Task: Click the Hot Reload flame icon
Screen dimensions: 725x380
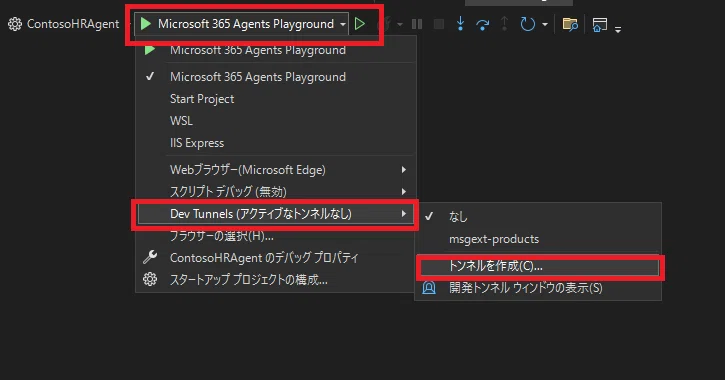Action: click(x=384, y=24)
